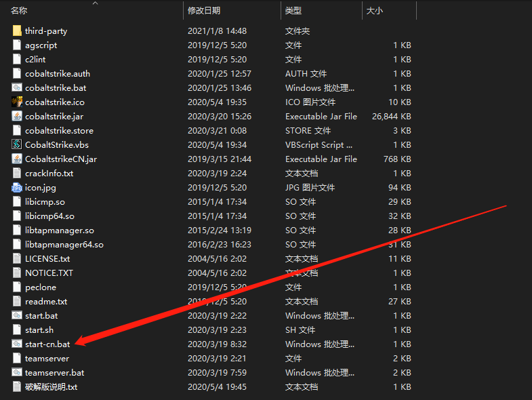Viewport: 532px width, 400px height.
Task: Click the type STORE 文件 entry
Action: click(x=308, y=131)
